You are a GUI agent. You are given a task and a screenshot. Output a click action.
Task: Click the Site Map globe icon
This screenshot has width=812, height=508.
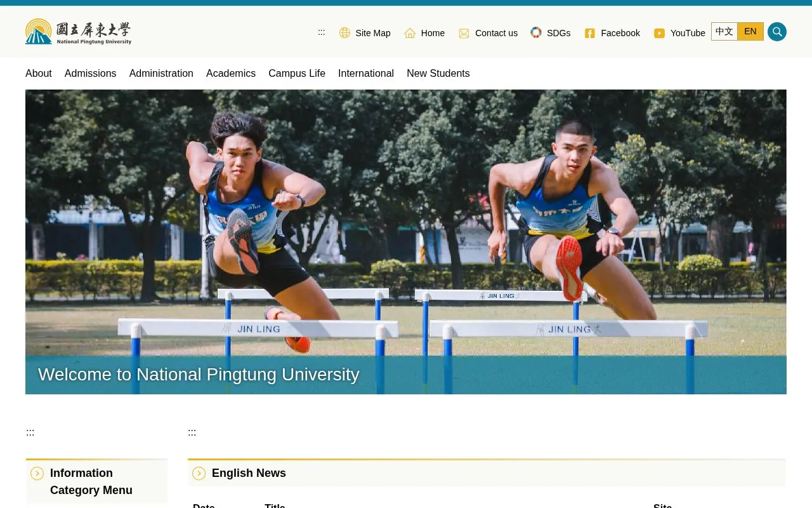[344, 33]
